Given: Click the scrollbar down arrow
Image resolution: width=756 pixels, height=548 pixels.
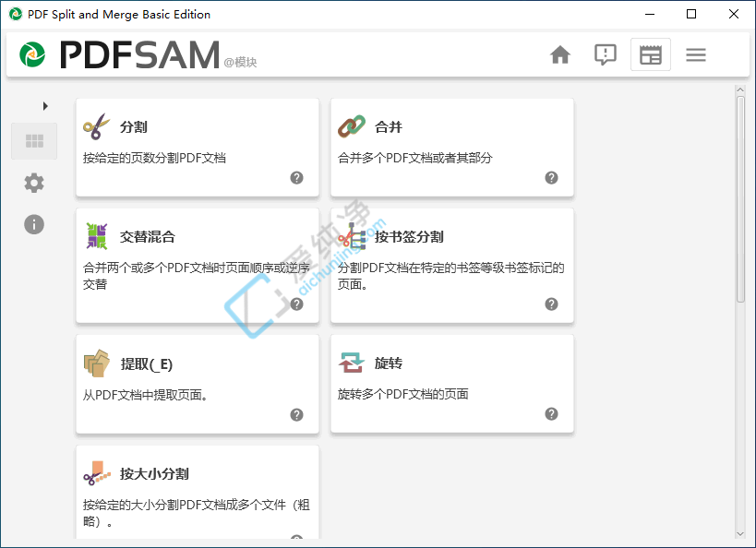Looking at the screenshot, I should click(740, 533).
